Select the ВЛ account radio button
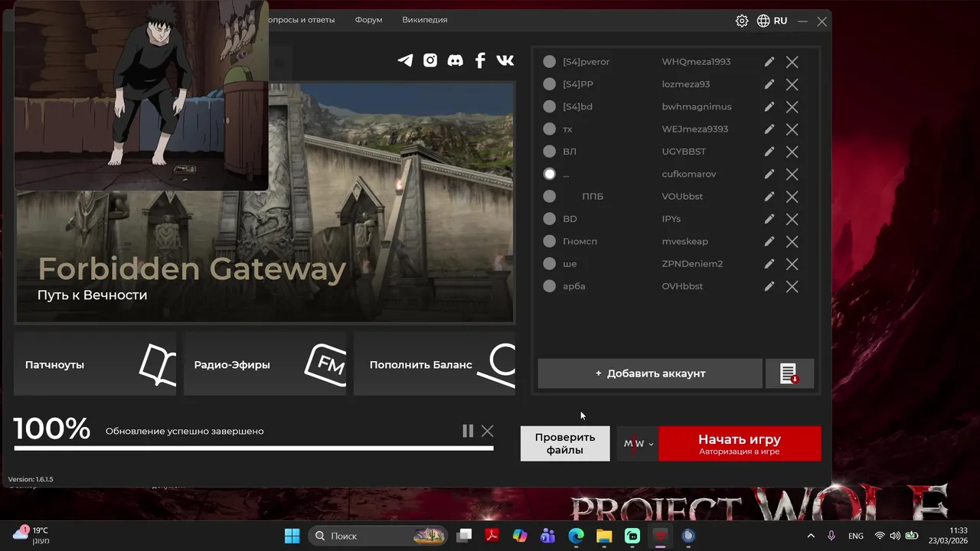The height and width of the screenshot is (551, 980). click(549, 152)
